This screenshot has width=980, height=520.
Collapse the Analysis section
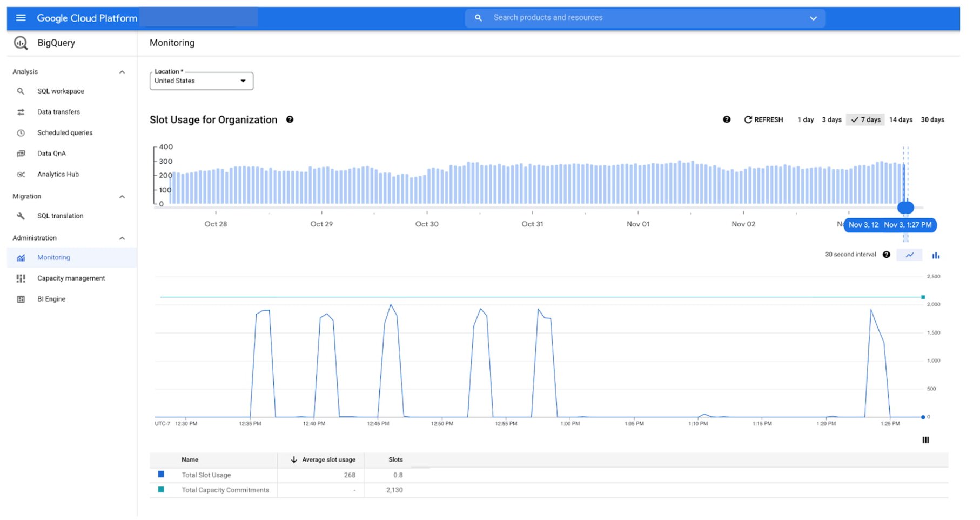point(122,72)
